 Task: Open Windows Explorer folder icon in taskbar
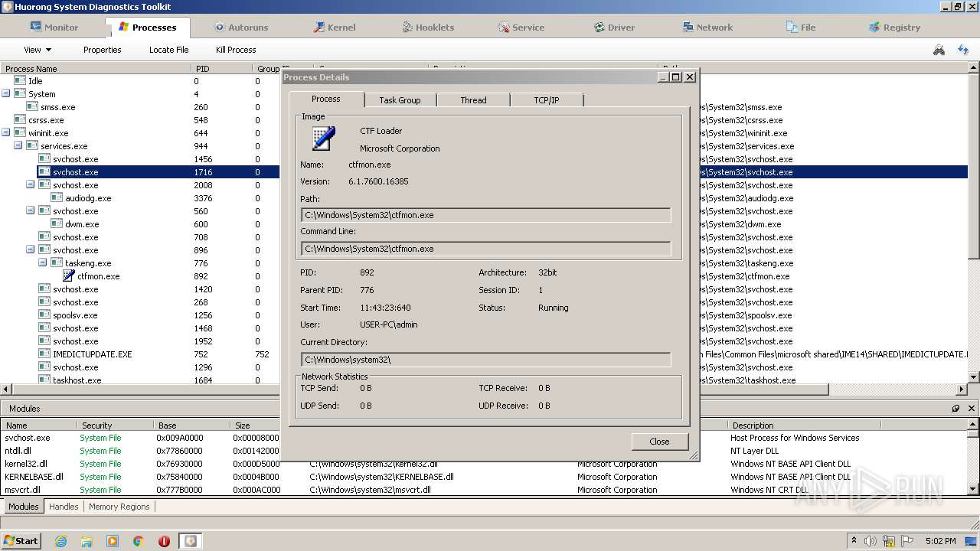click(87, 541)
